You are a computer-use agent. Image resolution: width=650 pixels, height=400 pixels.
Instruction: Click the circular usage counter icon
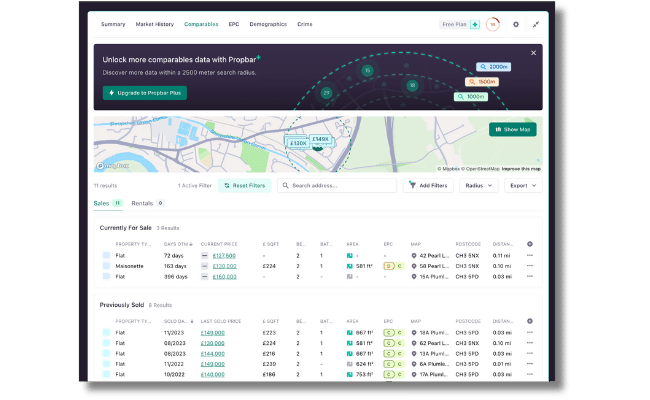[x=493, y=24]
